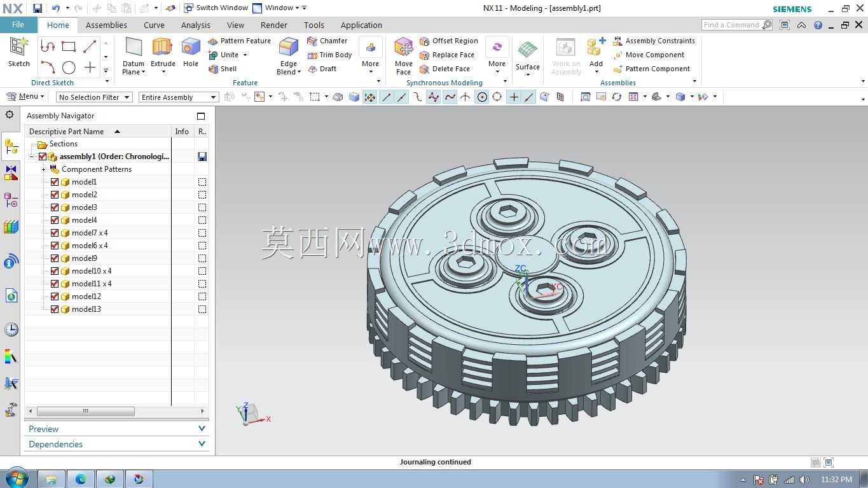The width and height of the screenshot is (868, 488).
Task: Open the History clock tab
Action: tap(11, 329)
